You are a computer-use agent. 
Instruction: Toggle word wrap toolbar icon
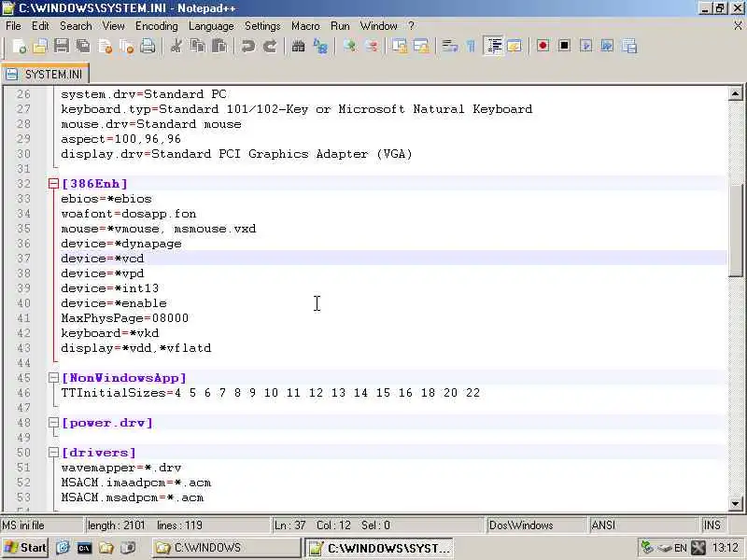click(x=449, y=46)
